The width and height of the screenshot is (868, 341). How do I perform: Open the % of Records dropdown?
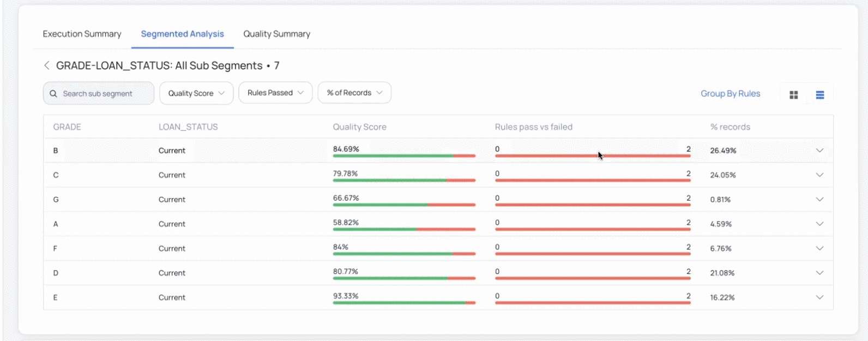354,93
